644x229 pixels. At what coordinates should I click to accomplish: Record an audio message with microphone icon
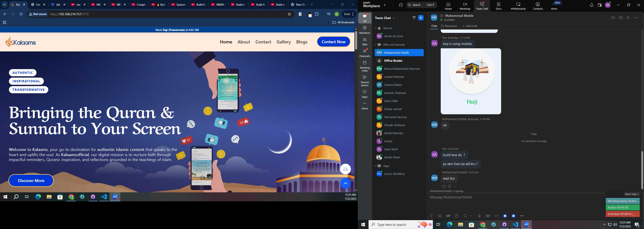(479, 216)
